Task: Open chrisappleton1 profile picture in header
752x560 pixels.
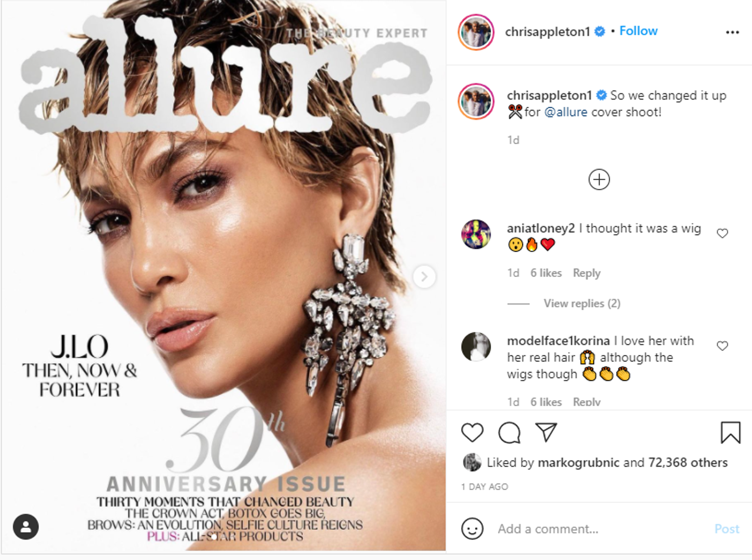Action: point(476,32)
